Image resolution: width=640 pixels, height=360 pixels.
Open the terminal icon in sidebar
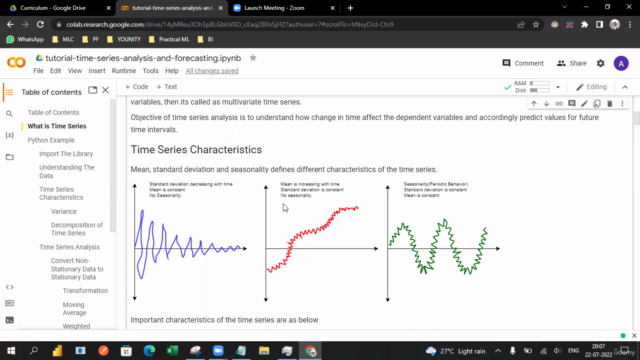9,320
